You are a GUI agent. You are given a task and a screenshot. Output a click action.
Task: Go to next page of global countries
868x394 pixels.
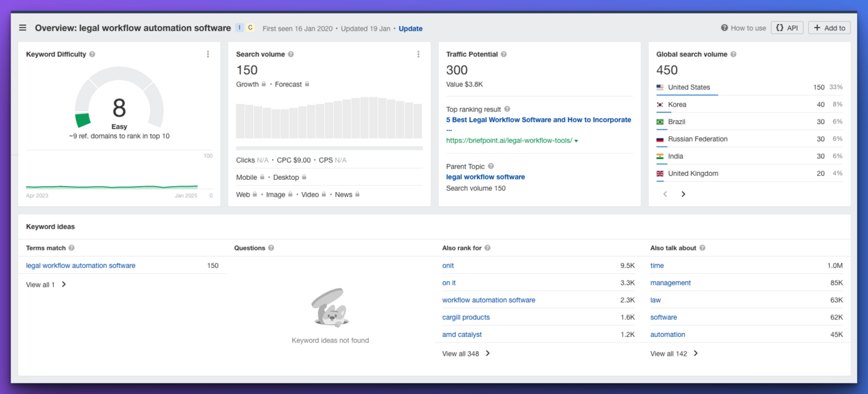pyautogui.click(x=683, y=194)
